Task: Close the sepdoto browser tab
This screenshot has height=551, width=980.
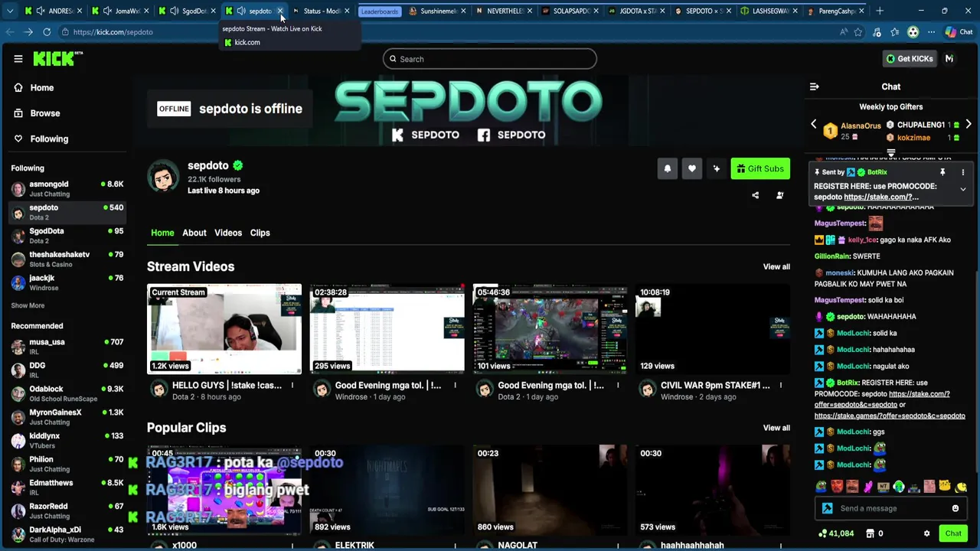Action: (x=280, y=11)
